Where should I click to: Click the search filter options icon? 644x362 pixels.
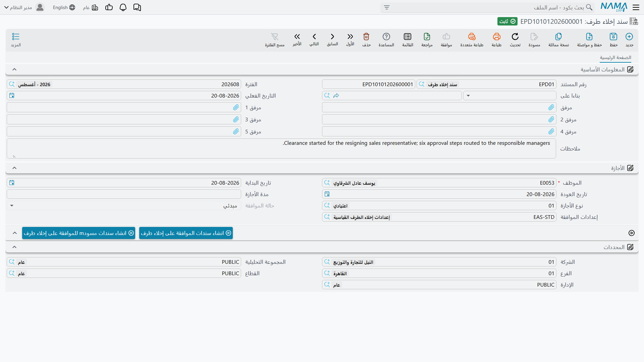[387, 7]
